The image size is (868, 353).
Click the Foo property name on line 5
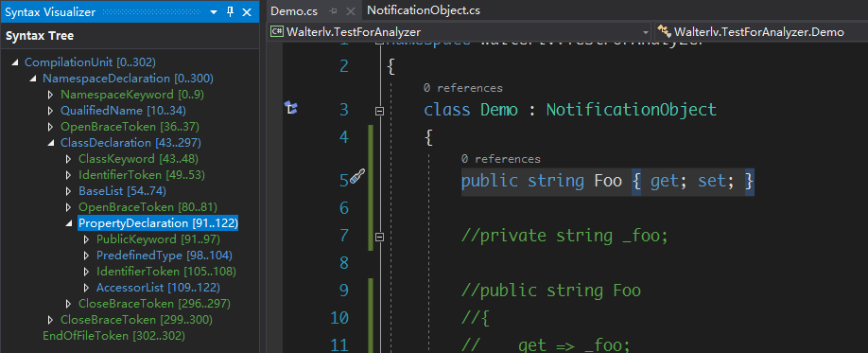tap(608, 181)
